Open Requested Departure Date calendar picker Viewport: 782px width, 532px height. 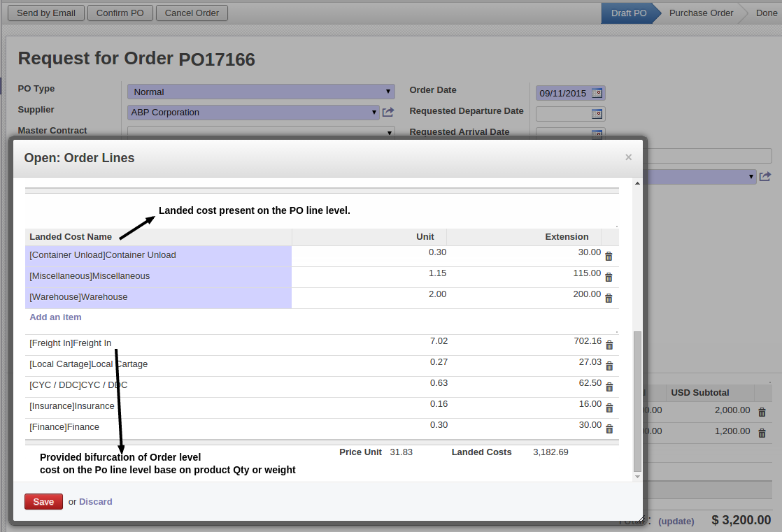[597, 114]
